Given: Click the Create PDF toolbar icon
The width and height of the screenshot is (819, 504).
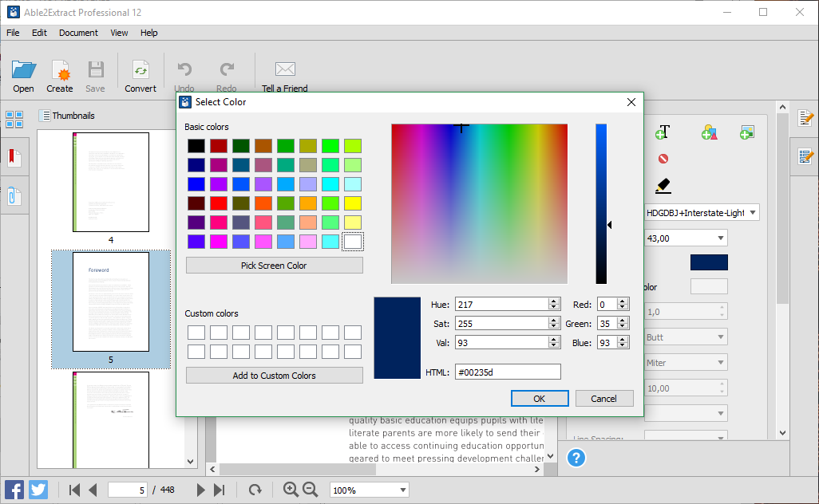Looking at the screenshot, I should [60, 70].
